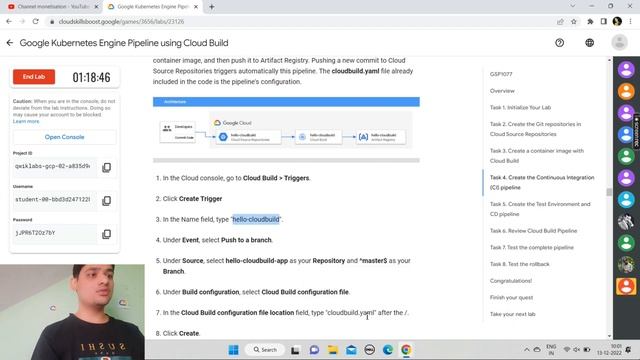Go back using the lab page arrow
Image resolution: width=640 pixels, height=360 pixels.
click(10, 43)
